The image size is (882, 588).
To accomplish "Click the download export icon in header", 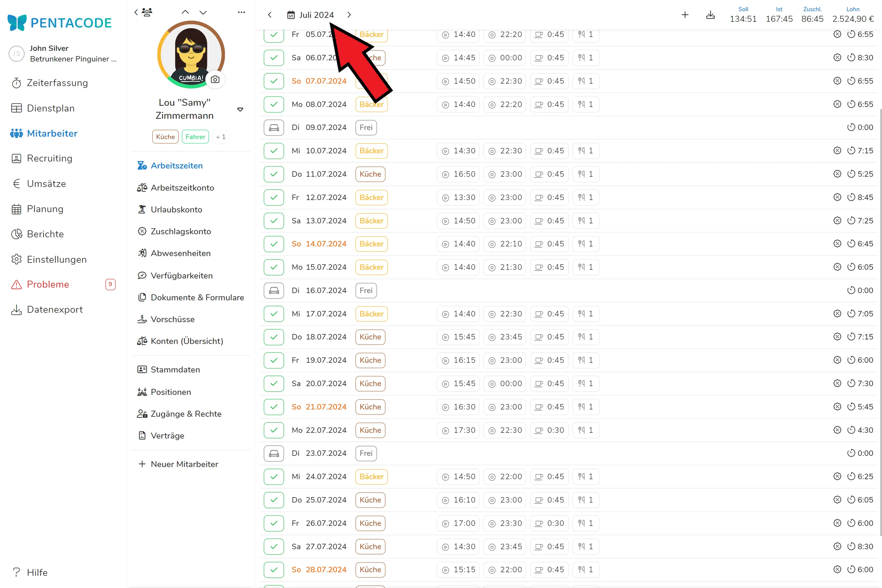I will tap(710, 15).
